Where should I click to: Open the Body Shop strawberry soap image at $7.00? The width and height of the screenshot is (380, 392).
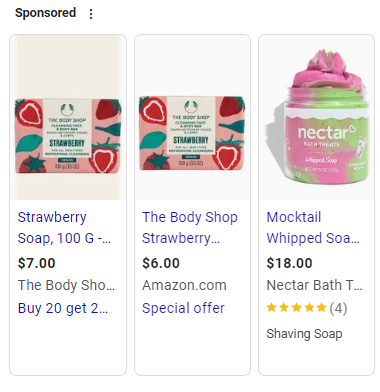[68, 117]
